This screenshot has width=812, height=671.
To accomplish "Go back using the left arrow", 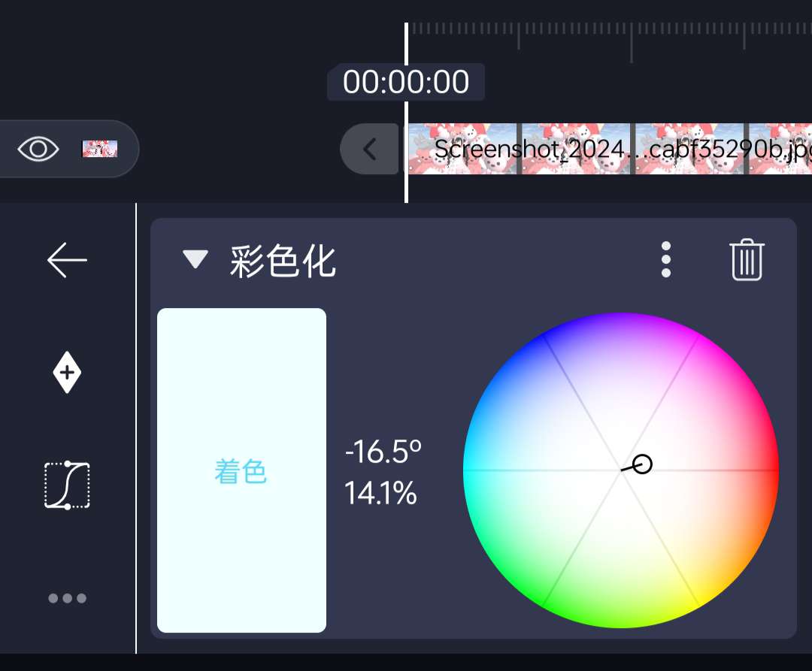I will [67, 261].
